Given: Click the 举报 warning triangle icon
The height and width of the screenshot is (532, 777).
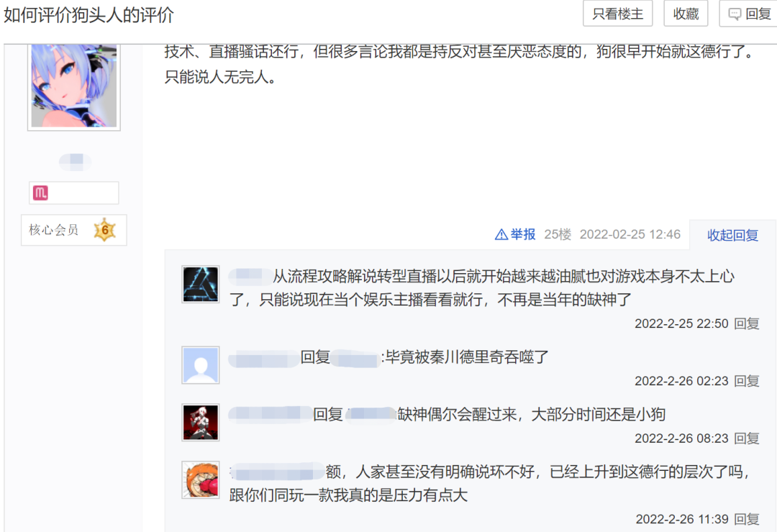Looking at the screenshot, I should tap(501, 234).
